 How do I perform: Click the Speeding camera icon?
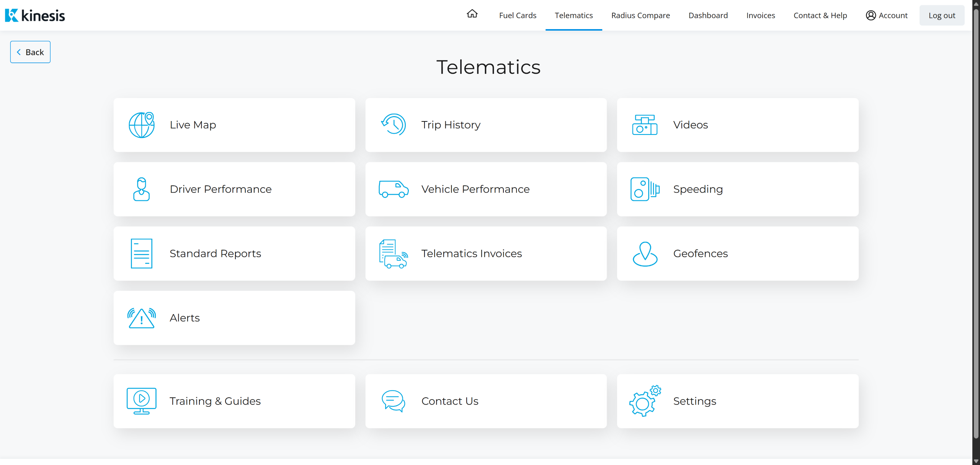pyautogui.click(x=645, y=189)
